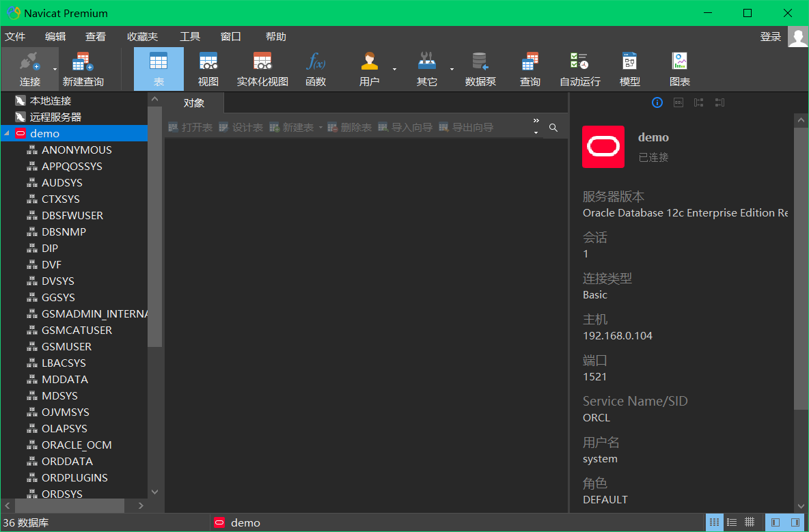Click the 登录 (Login) link
This screenshot has height=532, width=809.
pos(770,37)
